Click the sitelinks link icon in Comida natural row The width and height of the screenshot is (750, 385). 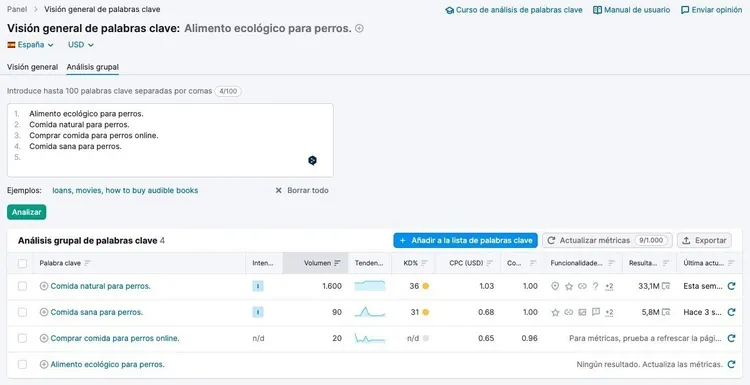582,286
